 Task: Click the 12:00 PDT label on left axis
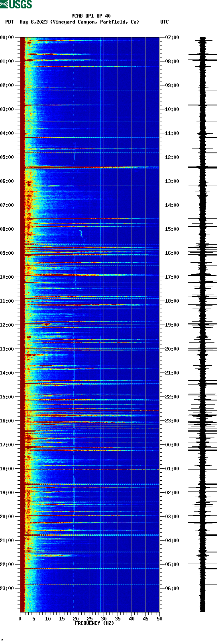tap(7, 325)
